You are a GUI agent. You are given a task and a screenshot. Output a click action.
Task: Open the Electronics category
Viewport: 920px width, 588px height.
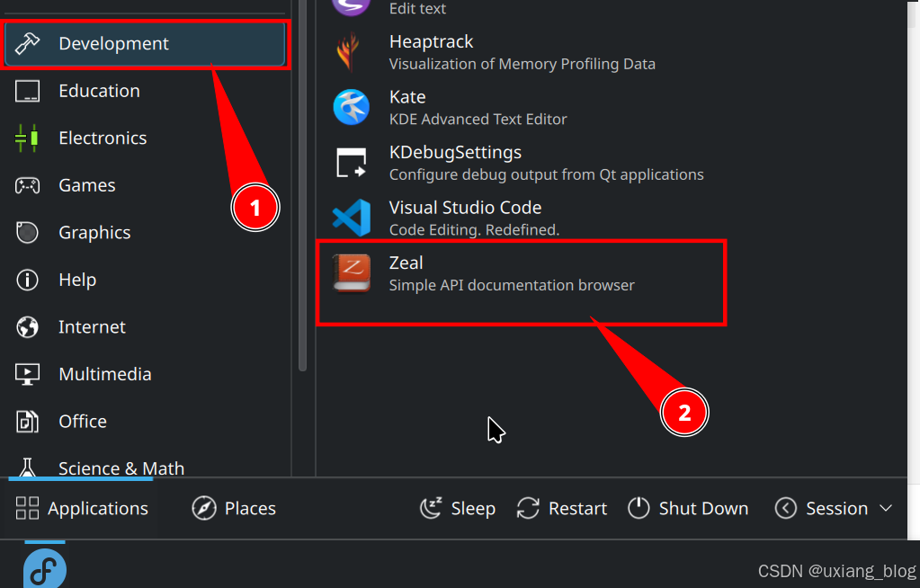144,138
